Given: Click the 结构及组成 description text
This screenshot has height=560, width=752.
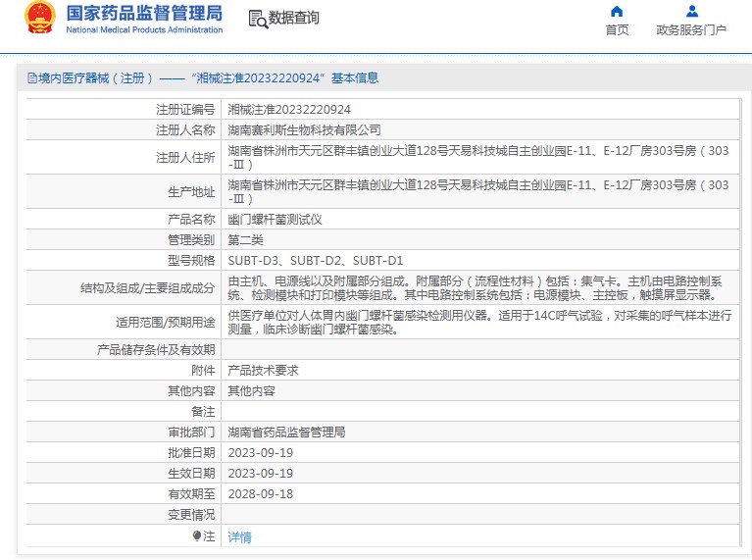Looking at the screenshot, I should point(475,288).
